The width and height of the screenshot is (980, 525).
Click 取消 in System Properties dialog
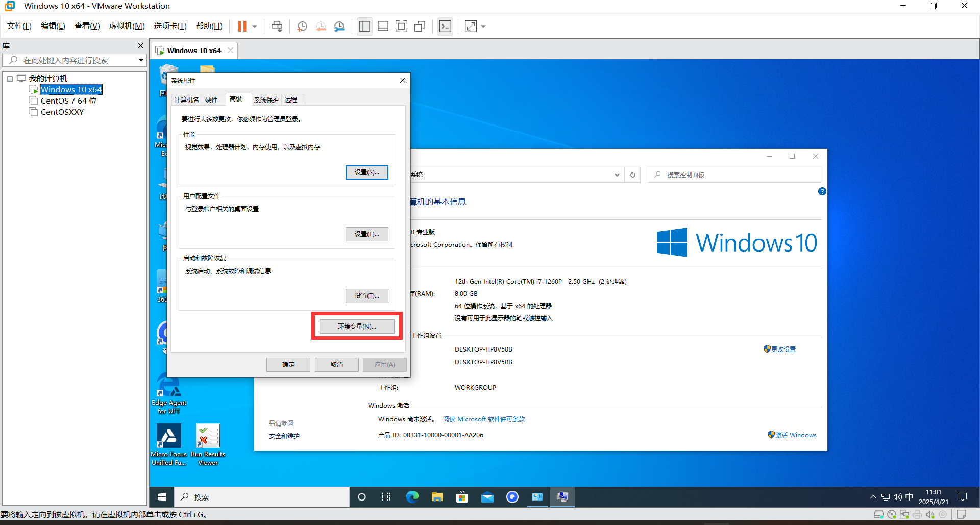337,365
